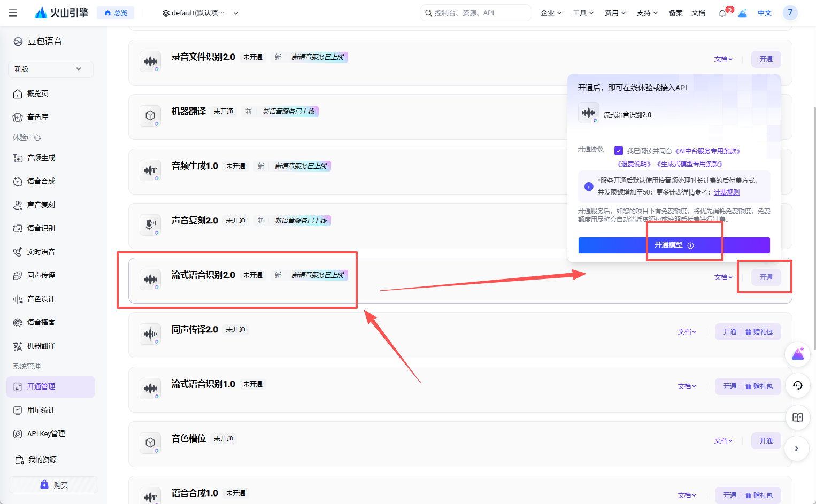
Task: Click the 音频生成 sidebar icon
Action: point(18,158)
